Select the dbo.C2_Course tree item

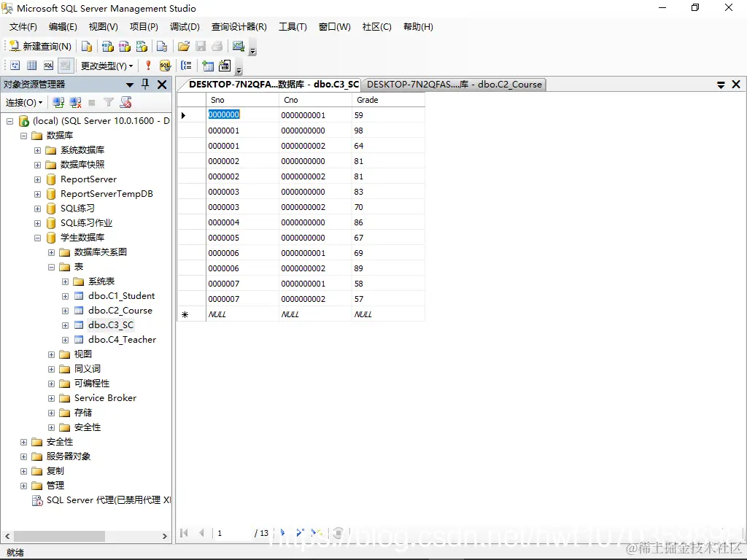point(120,311)
